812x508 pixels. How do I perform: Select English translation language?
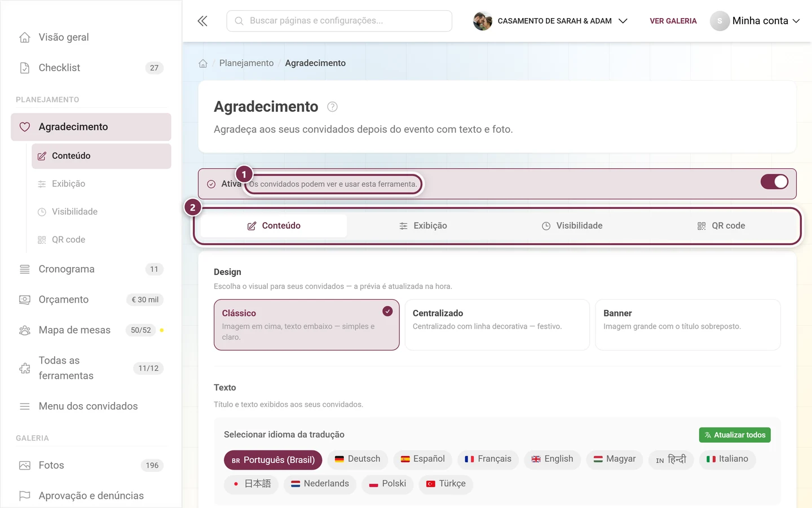coord(552,459)
